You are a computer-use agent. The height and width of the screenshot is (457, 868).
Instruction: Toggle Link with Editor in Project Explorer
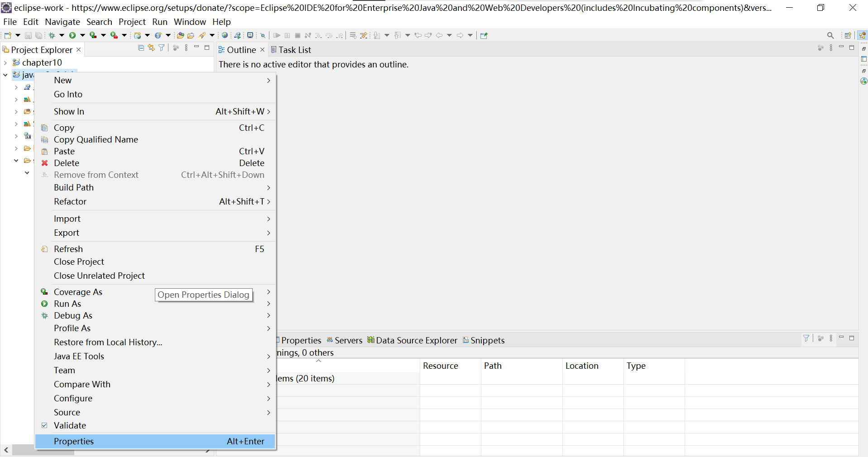[151, 48]
